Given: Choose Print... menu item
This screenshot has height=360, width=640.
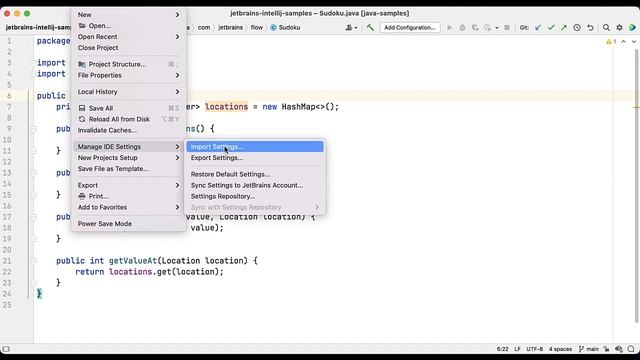Looking at the screenshot, I should pos(129,196).
